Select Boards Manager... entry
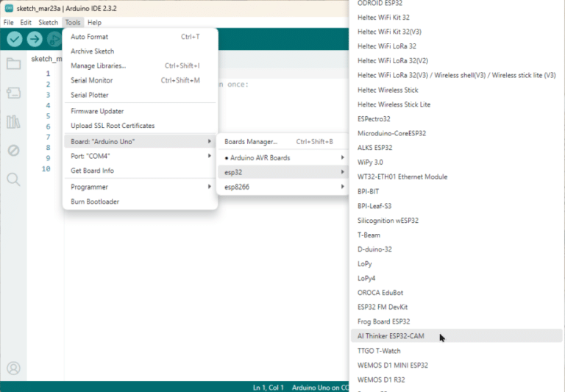The width and height of the screenshot is (565, 392). [251, 141]
